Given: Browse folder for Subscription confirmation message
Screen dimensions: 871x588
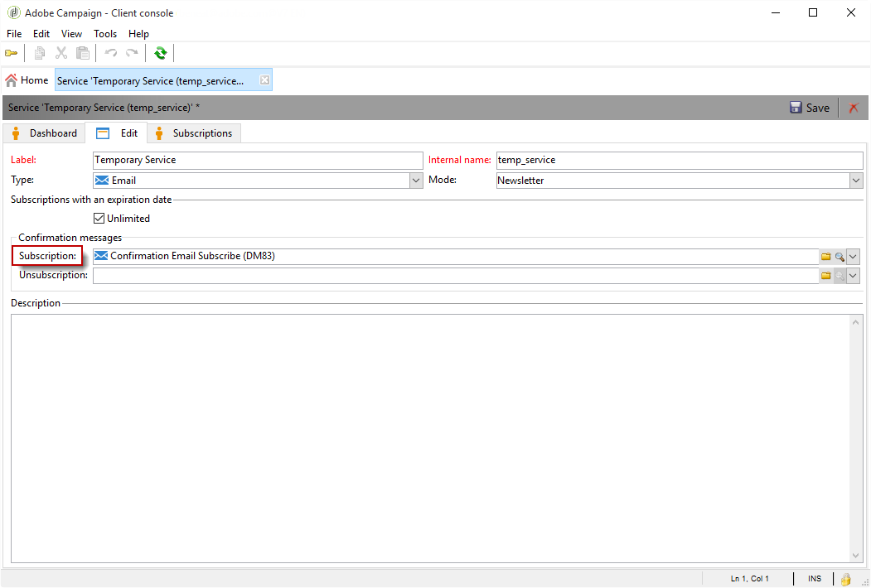Looking at the screenshot, I should [x=826, y=257].
